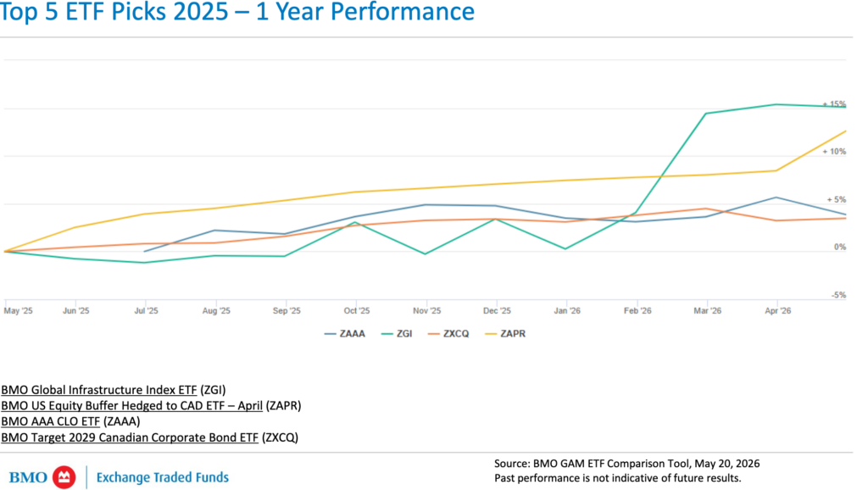Click the Feb '26 axis marker
The image size is (868, 490).
click(637, 310)
